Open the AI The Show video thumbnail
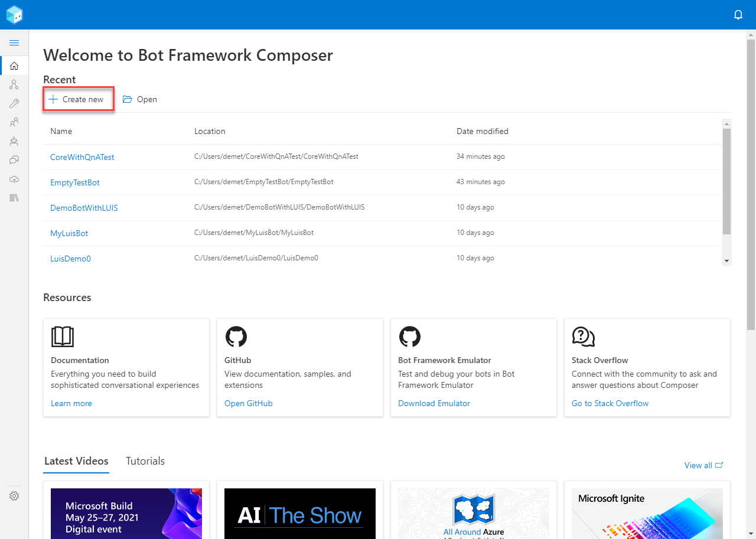 point(300,513)
